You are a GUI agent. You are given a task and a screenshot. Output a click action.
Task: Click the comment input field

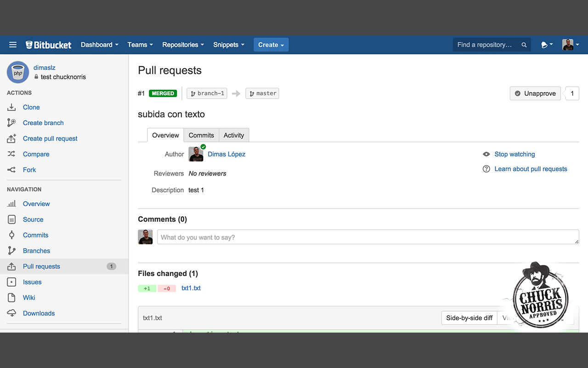367,237
